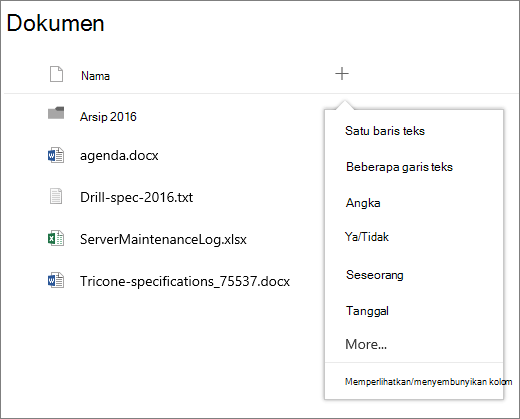Click the Word icon beside agenda.docx
Viewport: 520px width, 419px height.
[56, 155]
